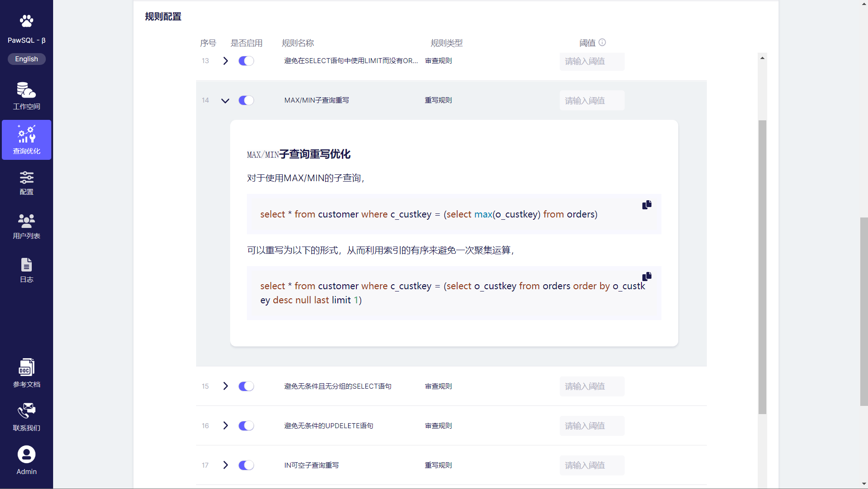Switch language with the English button
The image size is (868, 489).
pos(26,59)
